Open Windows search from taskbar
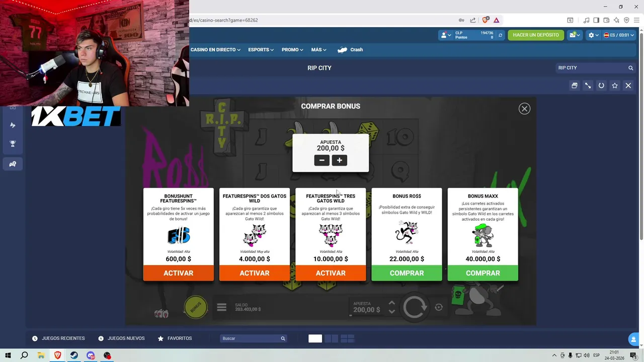This screenshot has width=644, height=362. [24, 355]
